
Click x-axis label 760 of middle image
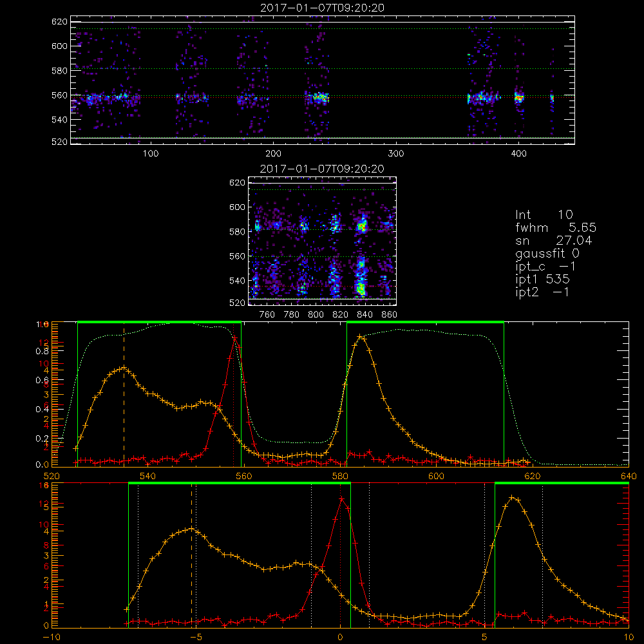pyautogui.click(x=267, y=315)
